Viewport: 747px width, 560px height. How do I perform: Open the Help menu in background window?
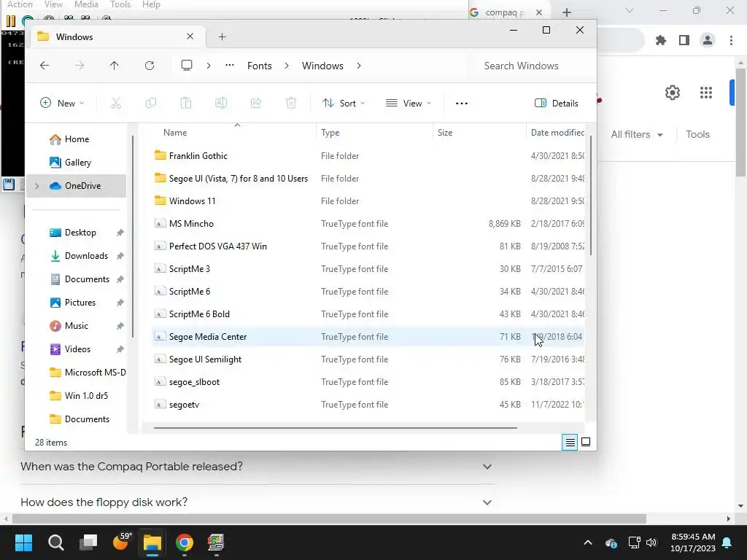(x=151, y=4)
